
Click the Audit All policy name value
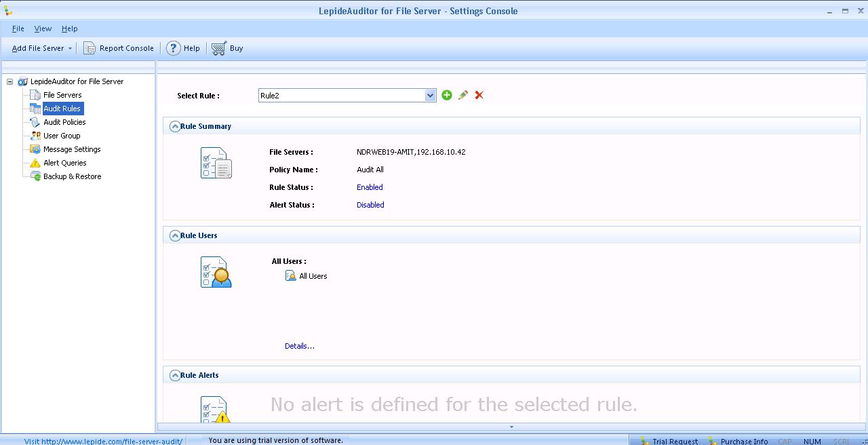point(370,170)
